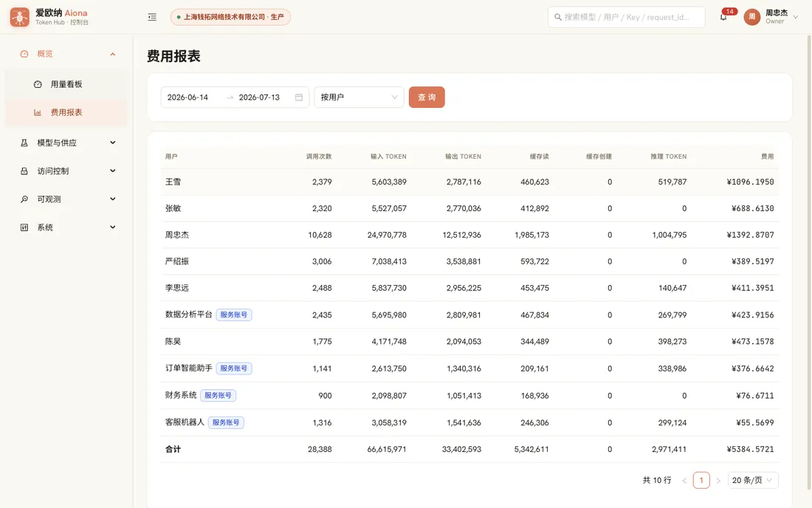Click the user name 李思远
This screenshot has height=508, width=812.
pos(176,288)
